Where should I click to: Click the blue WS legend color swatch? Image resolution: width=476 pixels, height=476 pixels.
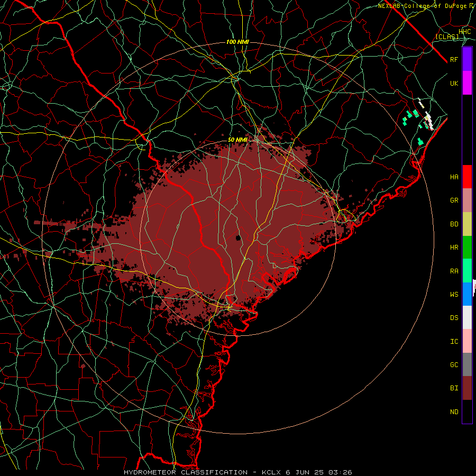(x=467, y=294)
